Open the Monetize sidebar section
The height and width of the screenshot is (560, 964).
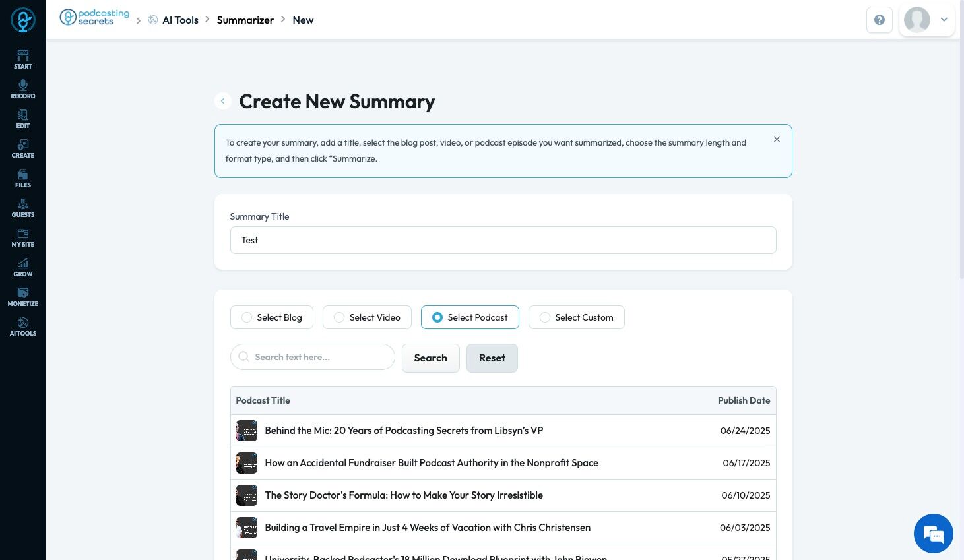[23, 297]
